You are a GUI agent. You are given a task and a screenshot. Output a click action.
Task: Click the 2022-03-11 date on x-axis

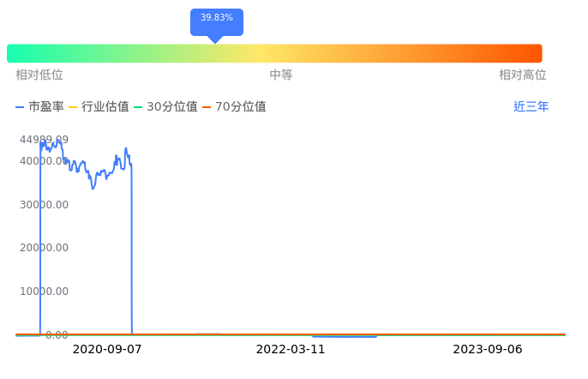[291, 350]
